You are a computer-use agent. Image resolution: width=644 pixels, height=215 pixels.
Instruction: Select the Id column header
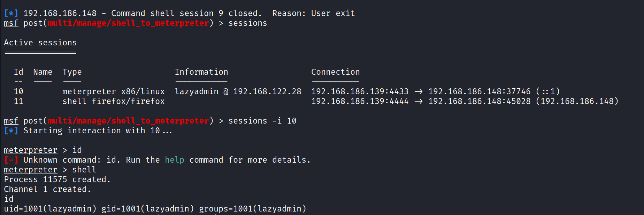coord(18,72)
